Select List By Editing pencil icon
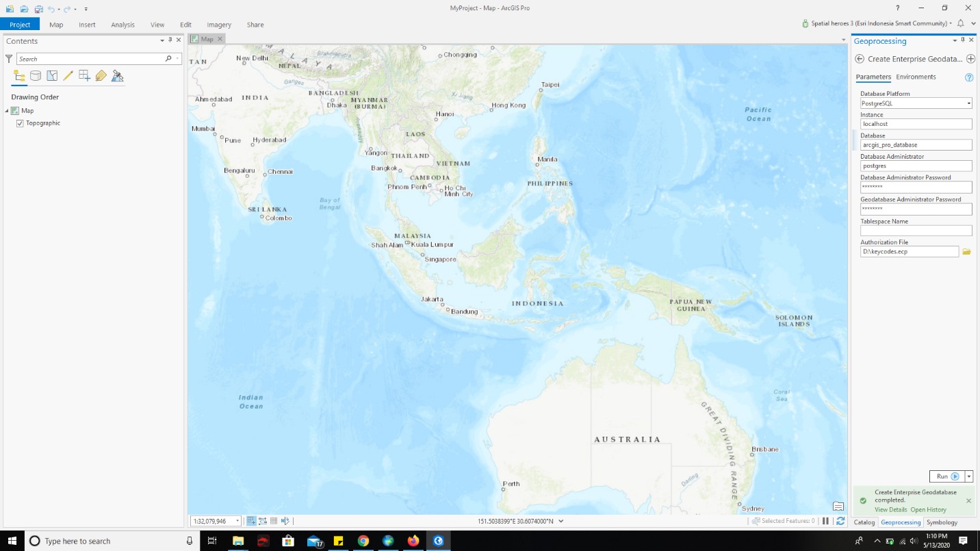The width and height of the screenshot is (980, 551). (68, 76)
